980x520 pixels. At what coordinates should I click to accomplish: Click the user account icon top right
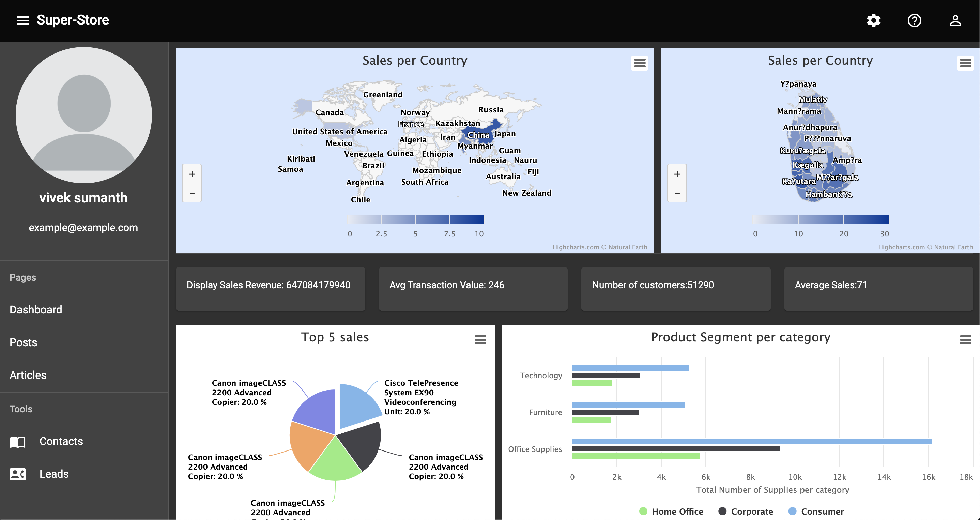coord(955,20)
